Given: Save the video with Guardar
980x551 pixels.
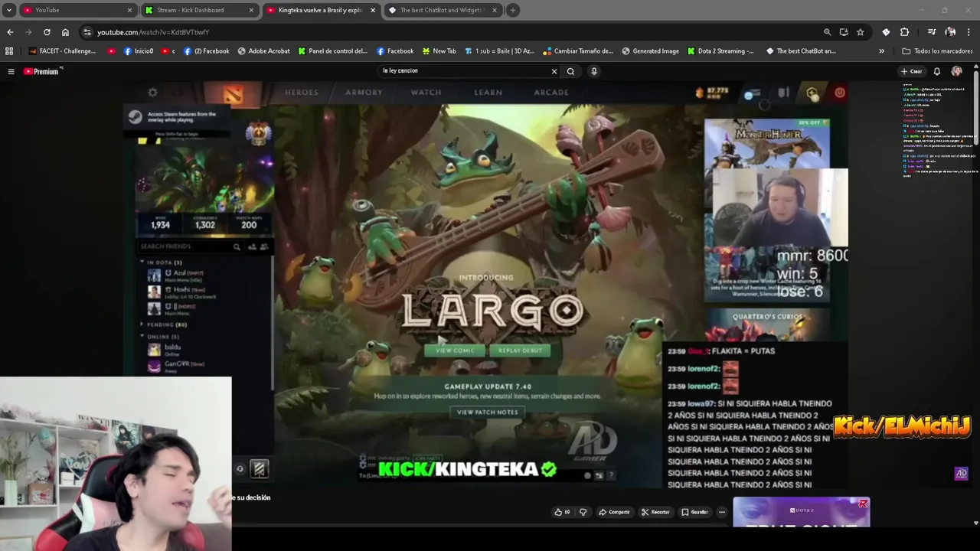Looking at the screenshot, I should (x=694, y=512).
